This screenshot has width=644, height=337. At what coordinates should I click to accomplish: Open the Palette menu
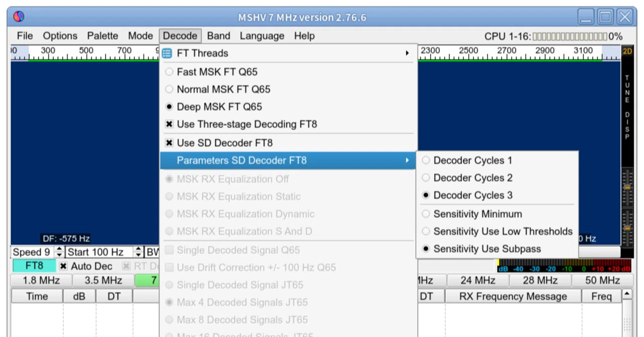pos(103,36)
